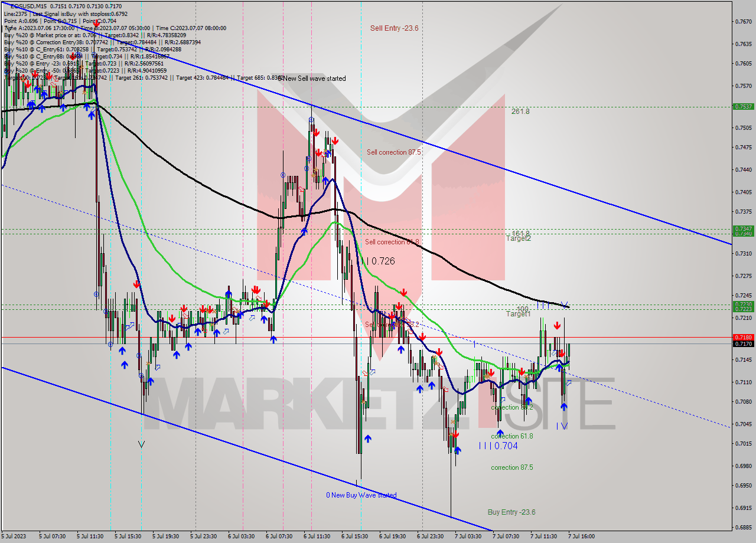
Task: Click the '161.8' level label
Action: [x=520, y=233]
